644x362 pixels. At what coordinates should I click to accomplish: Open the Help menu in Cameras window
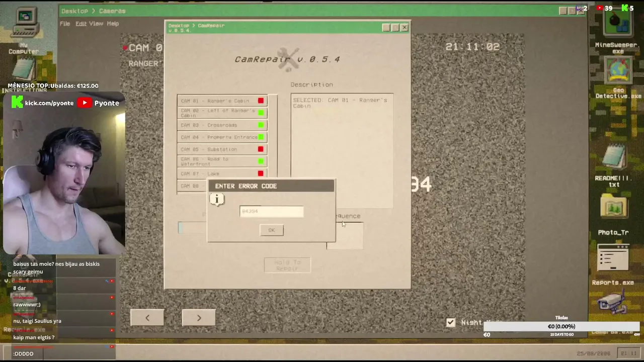coord(113,24)
